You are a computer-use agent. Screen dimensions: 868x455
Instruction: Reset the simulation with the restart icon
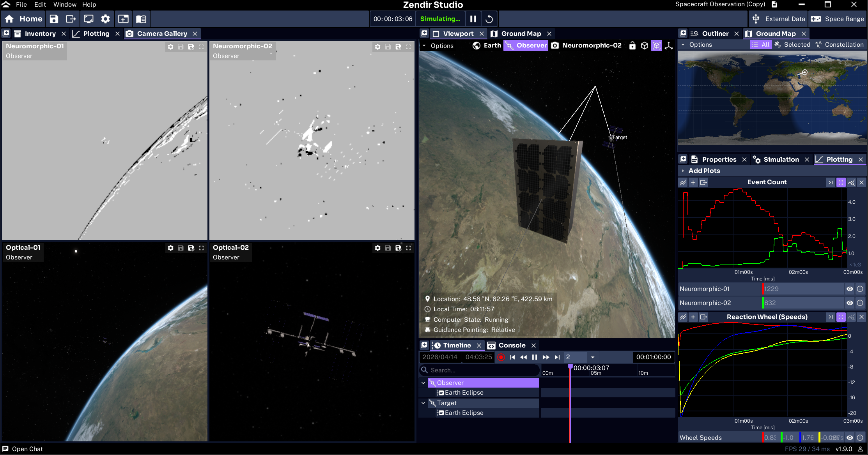[x=489, y=19]
